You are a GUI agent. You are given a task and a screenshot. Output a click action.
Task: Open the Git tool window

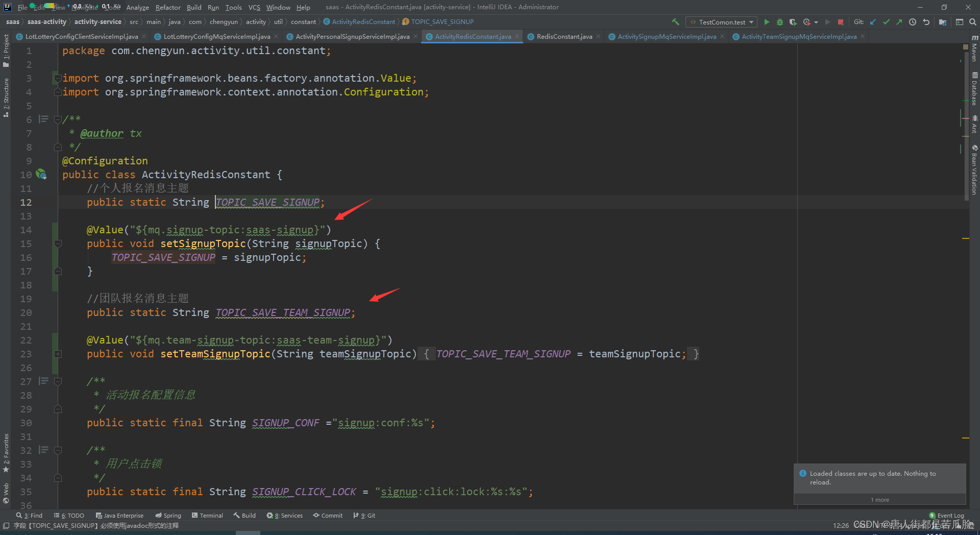(364, 516)
